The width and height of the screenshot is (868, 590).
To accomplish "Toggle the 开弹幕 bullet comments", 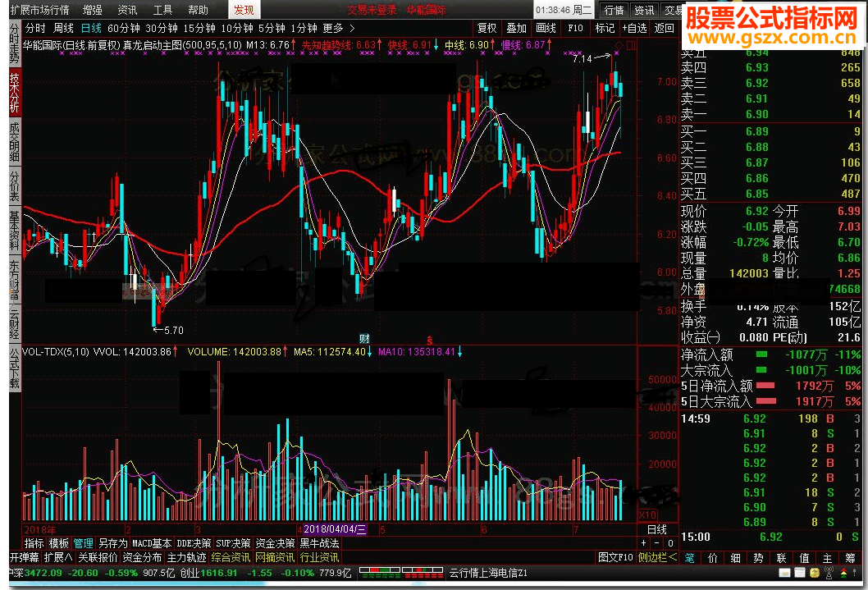I will point(25,557).
